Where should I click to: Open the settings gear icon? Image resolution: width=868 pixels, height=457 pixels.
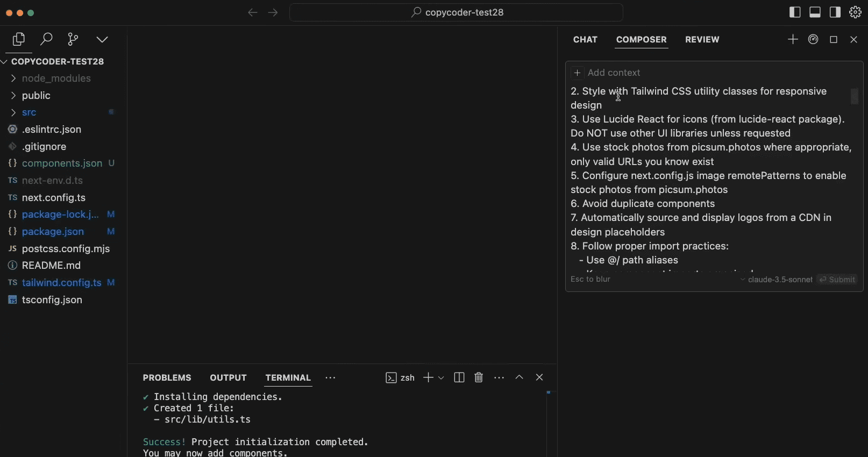coord(855,12)
